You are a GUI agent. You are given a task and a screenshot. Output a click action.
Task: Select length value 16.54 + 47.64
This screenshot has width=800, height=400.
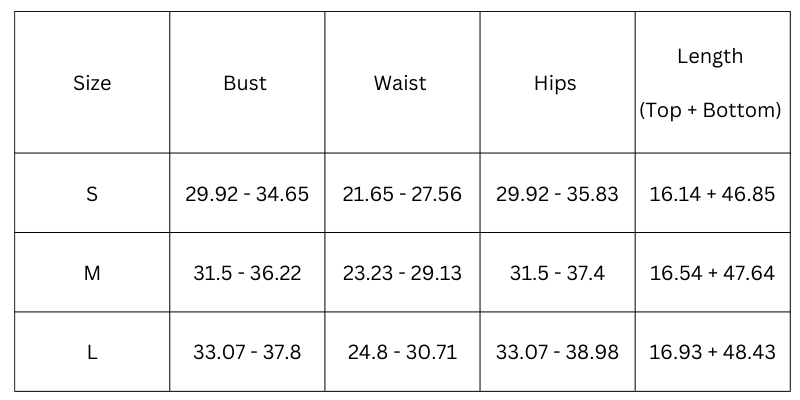712,273
